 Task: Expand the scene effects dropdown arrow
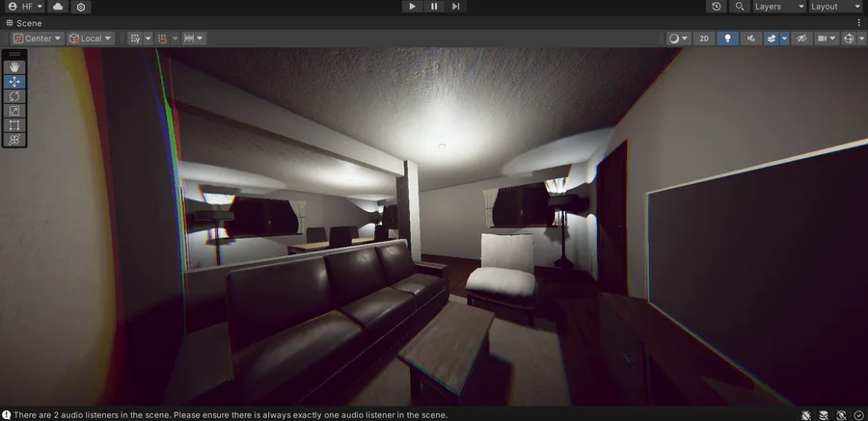(x=784, y=39)
